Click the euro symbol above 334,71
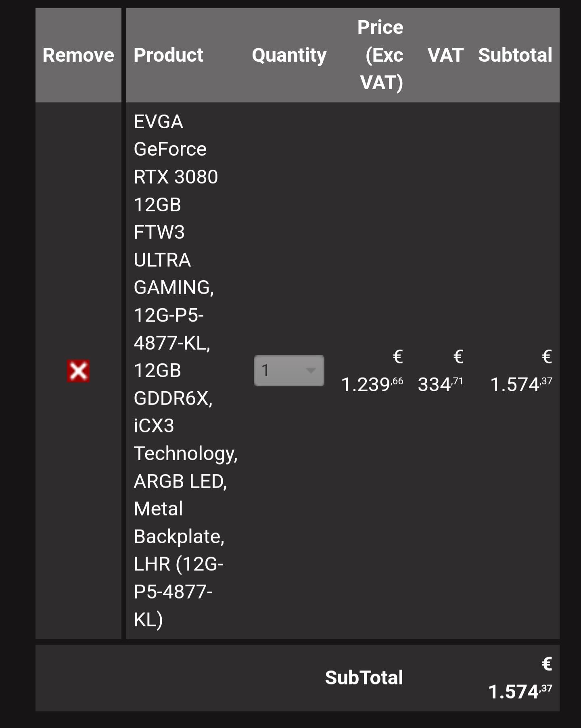Screen dimensions: 581x728 click(x=458, y=357)
